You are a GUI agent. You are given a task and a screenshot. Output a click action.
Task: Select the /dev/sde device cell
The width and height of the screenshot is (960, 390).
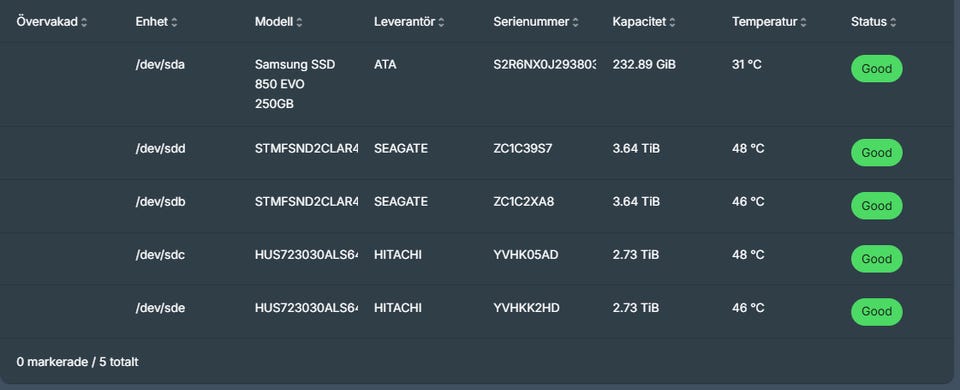tap(160, 308)
